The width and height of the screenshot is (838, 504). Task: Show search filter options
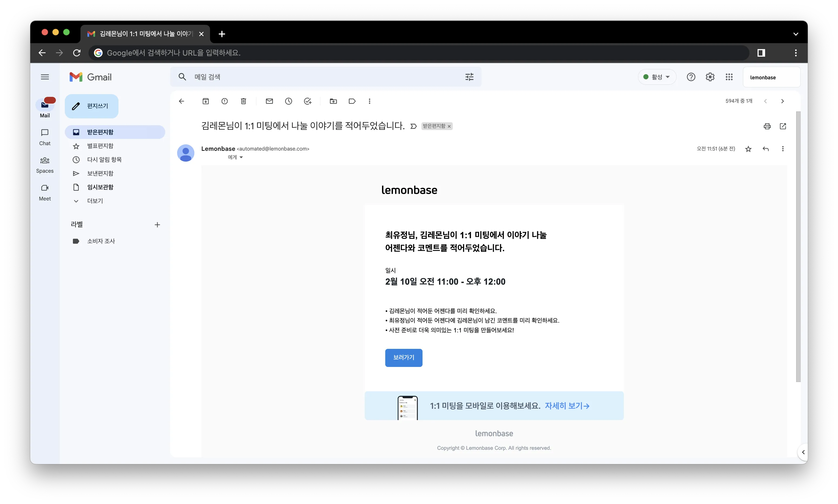pyautogui.click(x=469, y=77)
